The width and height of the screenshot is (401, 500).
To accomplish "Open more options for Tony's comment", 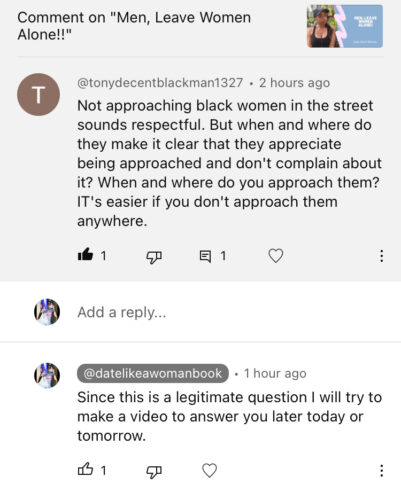I will pos(381,256).
